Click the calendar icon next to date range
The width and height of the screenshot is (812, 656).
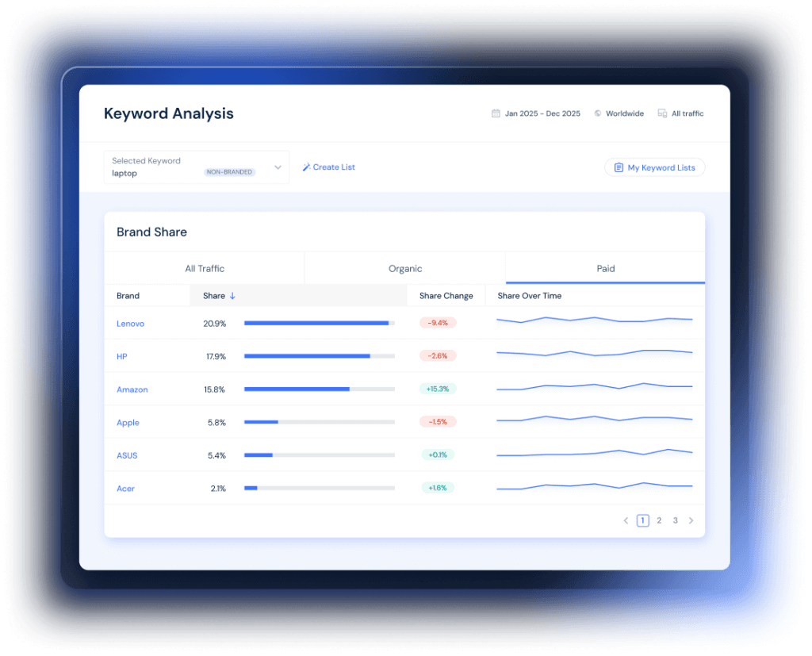496,113
